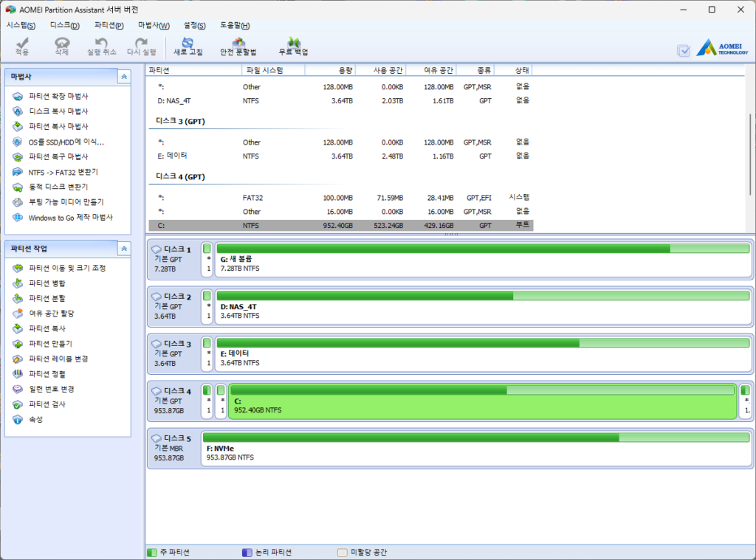Choose 파티션 레이블 변경 operation
Image resolution: width=756 pixels, height=560 pixels.
click(x=58, y=359)
